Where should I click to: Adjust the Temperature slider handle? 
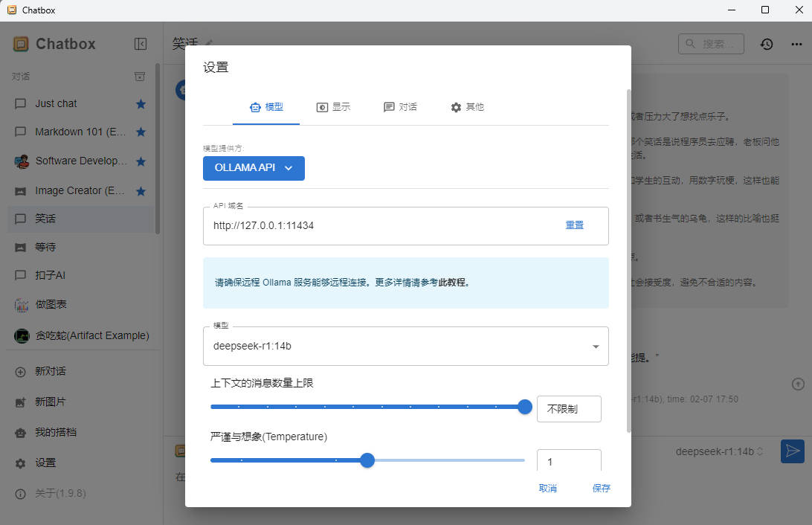tap(367, 460)
